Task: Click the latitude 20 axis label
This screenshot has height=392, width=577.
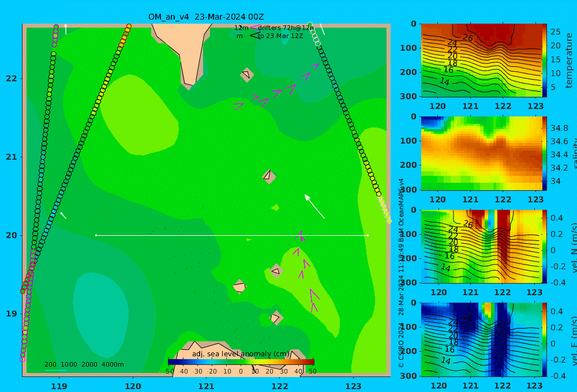Action: point(12,235)
